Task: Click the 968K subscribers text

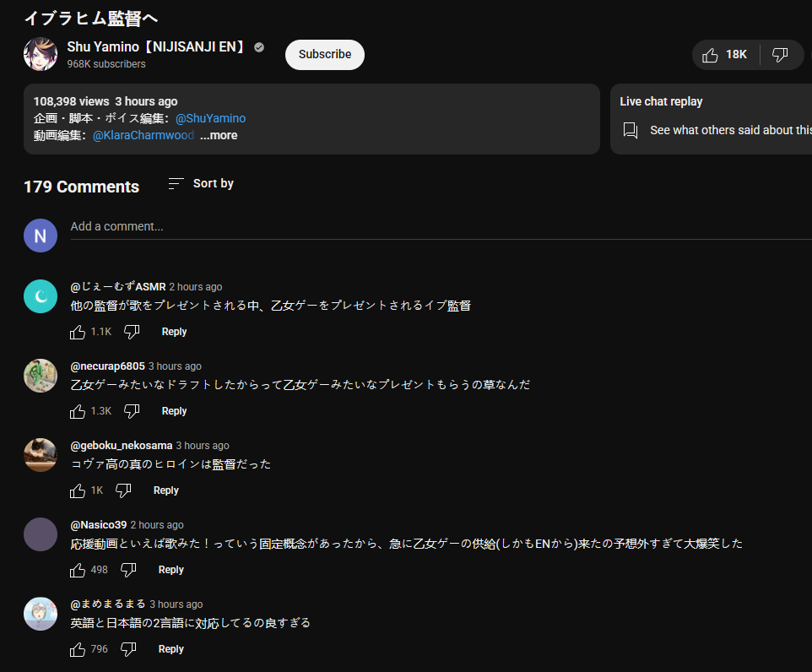Action: 106,63
